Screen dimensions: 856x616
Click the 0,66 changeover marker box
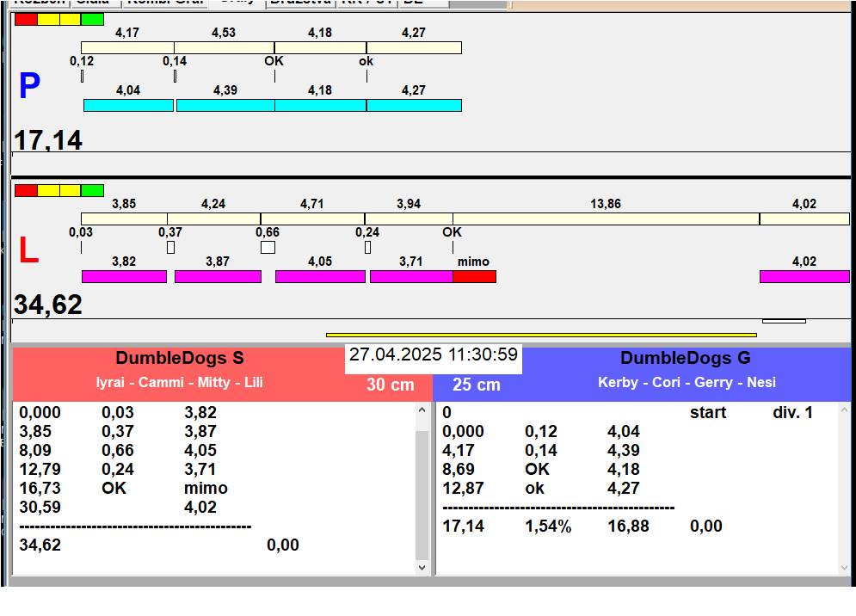click(x=268, y=248)
